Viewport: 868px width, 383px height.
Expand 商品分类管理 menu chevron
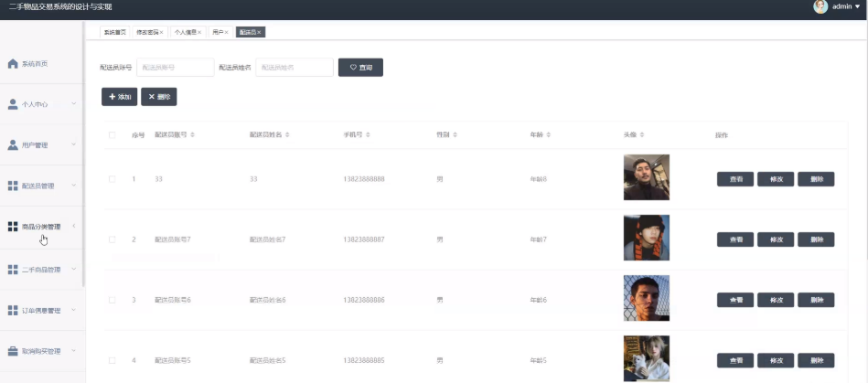coord(73,226)
